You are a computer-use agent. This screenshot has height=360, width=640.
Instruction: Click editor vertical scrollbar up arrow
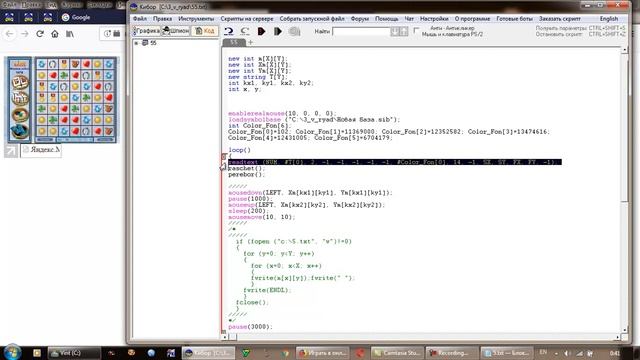(624, 50)
